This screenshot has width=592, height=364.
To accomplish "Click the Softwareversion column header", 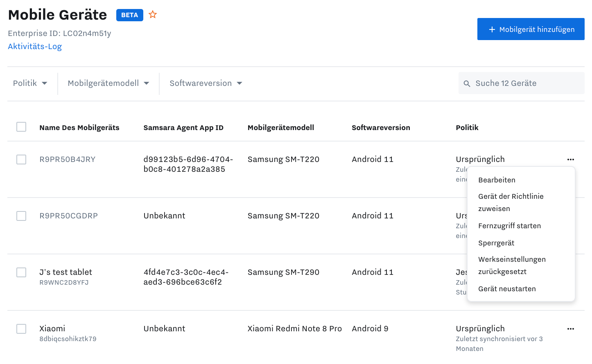I will [x=381, y=128].
